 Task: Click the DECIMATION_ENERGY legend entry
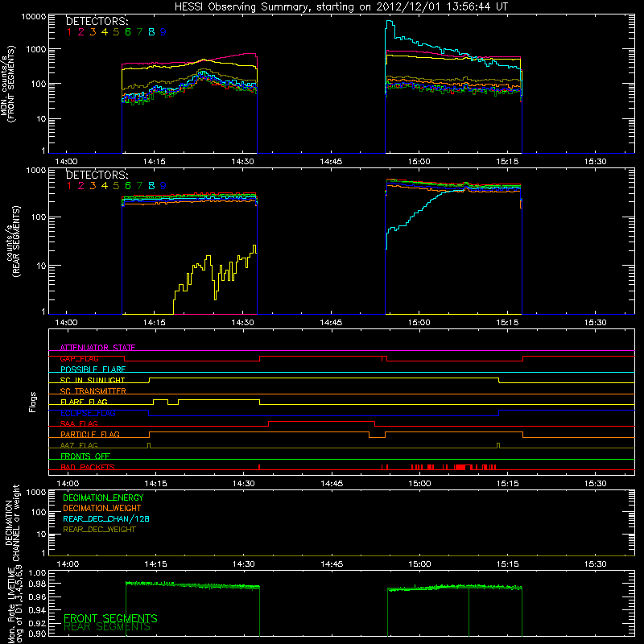(103, 497)
